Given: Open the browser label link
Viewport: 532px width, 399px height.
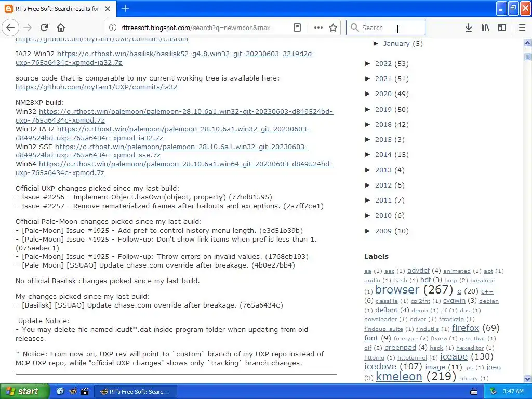Looking at the screenshot, I should pyautogui.click(x=397, y=289).
